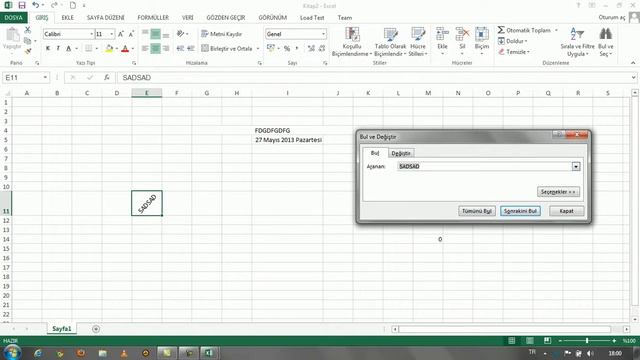Open the DOSYA menu
This screenshot has width=640, height=360.
13,18
